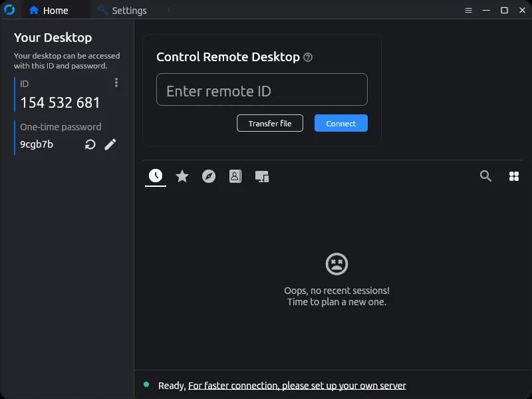Open the set up your own server link

pyautogui.click(x=297, y=385)
